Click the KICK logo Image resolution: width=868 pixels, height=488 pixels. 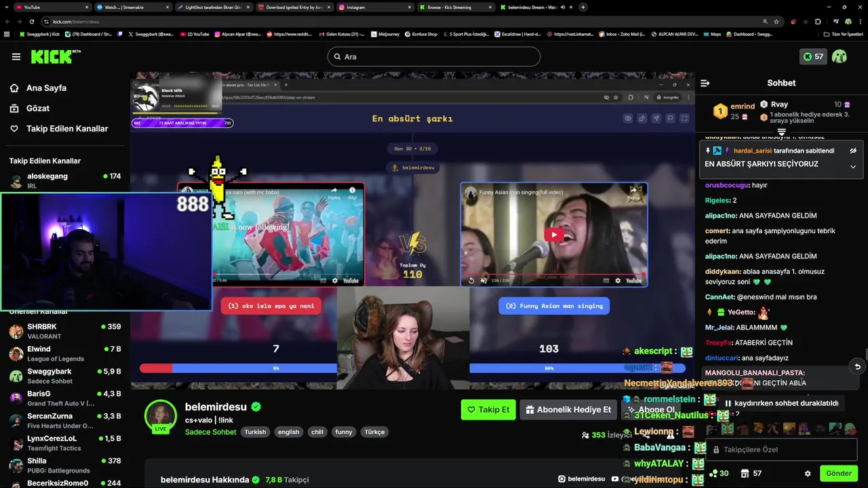(x=52, y=56)
